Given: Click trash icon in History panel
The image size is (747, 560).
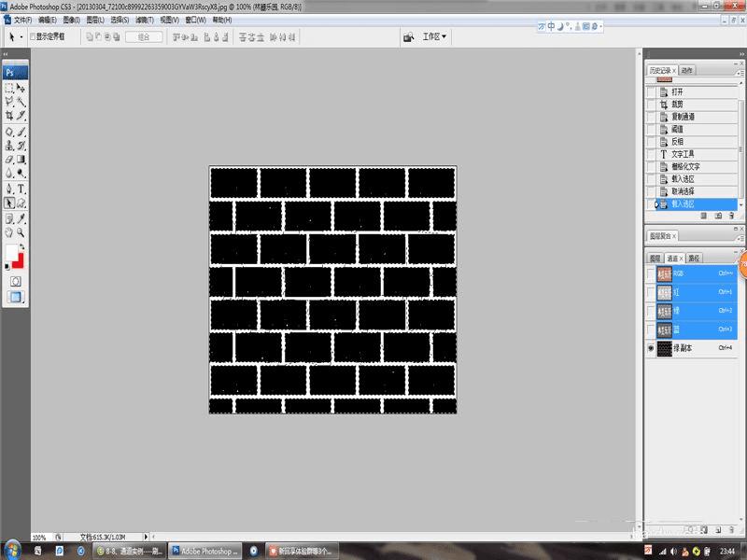Looking at the screenshot, I should (732, 216).
